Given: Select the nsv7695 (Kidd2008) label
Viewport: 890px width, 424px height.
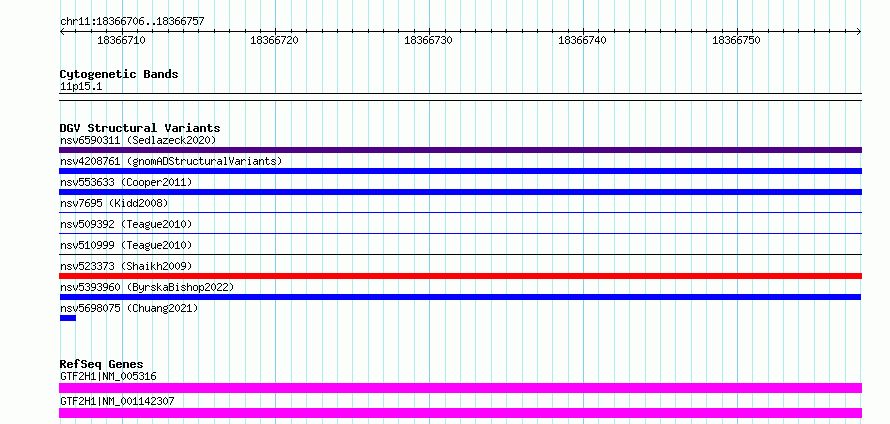Looking at the screenshot, I should tap(114, 203).
